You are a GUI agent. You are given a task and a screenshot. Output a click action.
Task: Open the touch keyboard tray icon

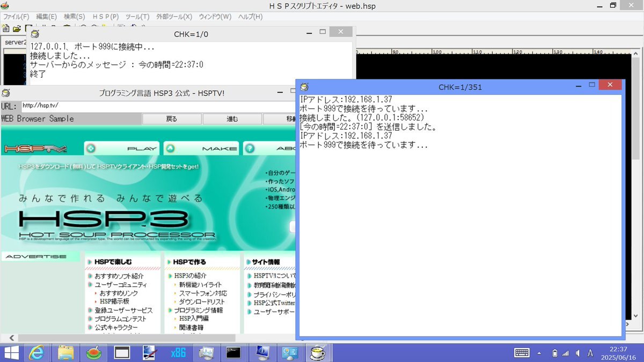pos(522,352)
